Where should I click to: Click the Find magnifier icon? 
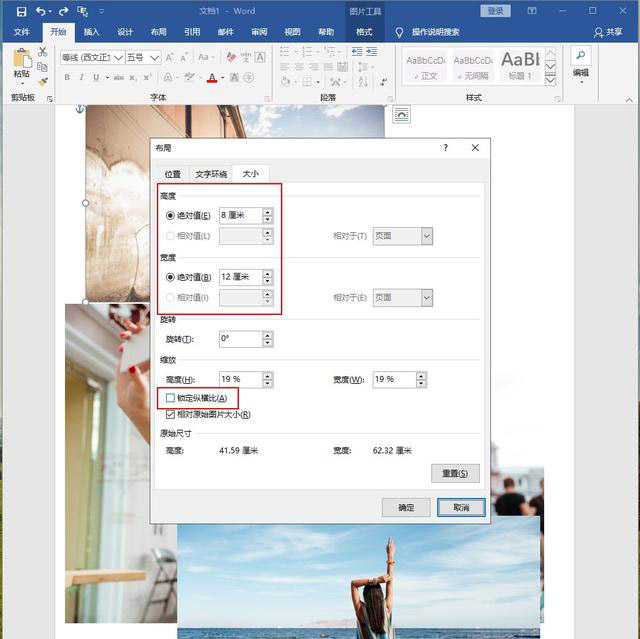pyautogui.click(x=580, y=55)
